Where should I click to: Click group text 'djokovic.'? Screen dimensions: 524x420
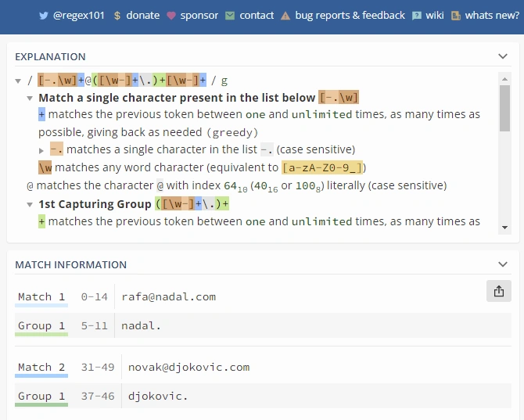pyautogui.click(x=158, y=396)
